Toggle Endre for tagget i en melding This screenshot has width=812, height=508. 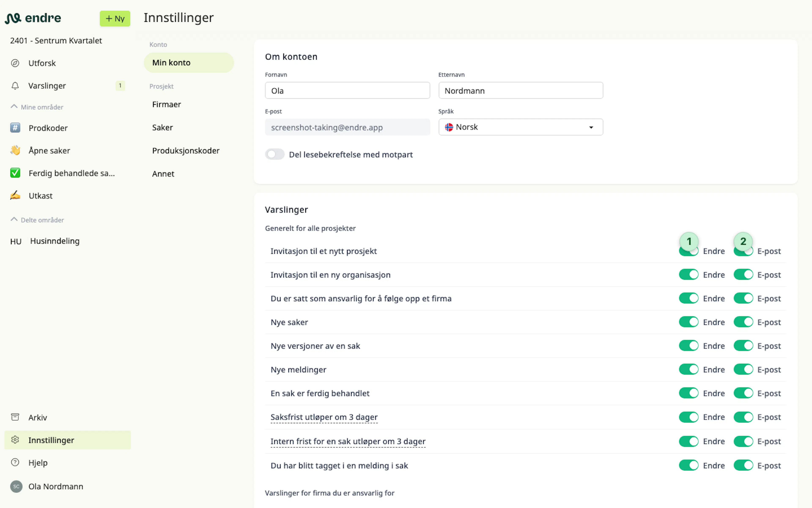(689, 465)
